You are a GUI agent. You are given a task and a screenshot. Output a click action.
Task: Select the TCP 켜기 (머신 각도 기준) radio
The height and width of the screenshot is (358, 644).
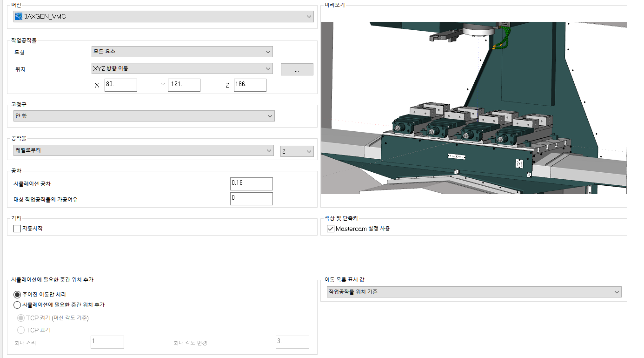tap(21, 318)
